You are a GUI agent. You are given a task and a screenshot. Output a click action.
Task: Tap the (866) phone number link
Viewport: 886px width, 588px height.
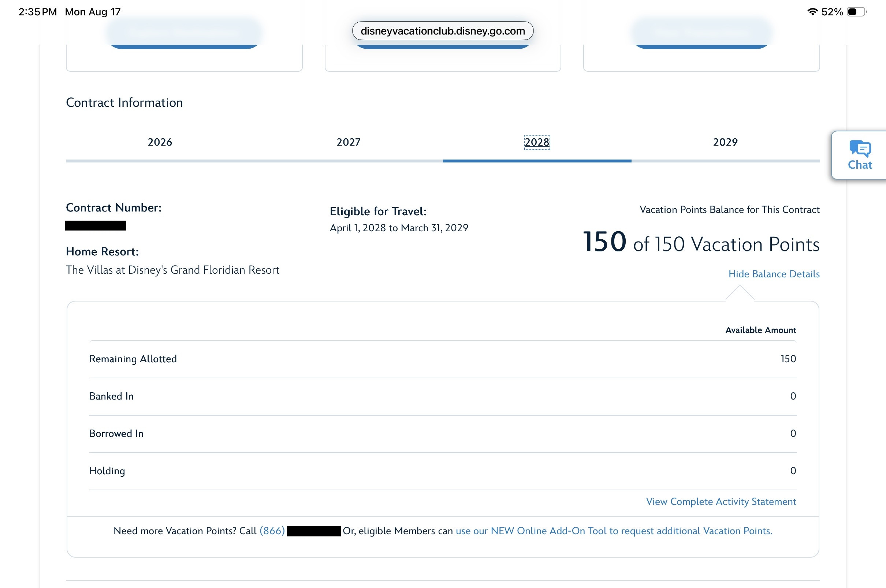[272, 531]
